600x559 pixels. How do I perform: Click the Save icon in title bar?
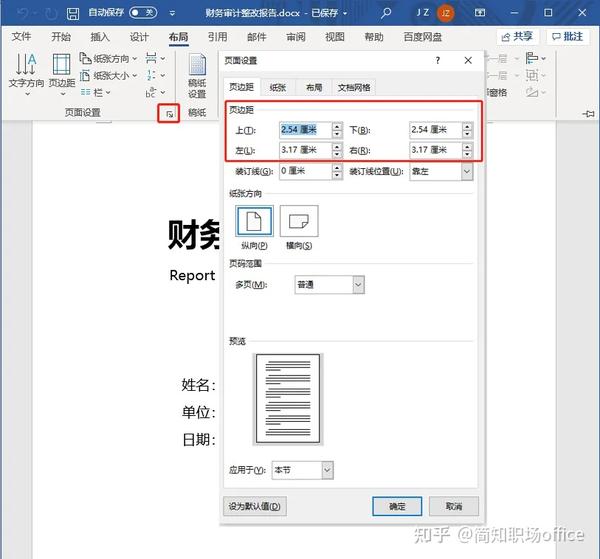tap(73, 13)
